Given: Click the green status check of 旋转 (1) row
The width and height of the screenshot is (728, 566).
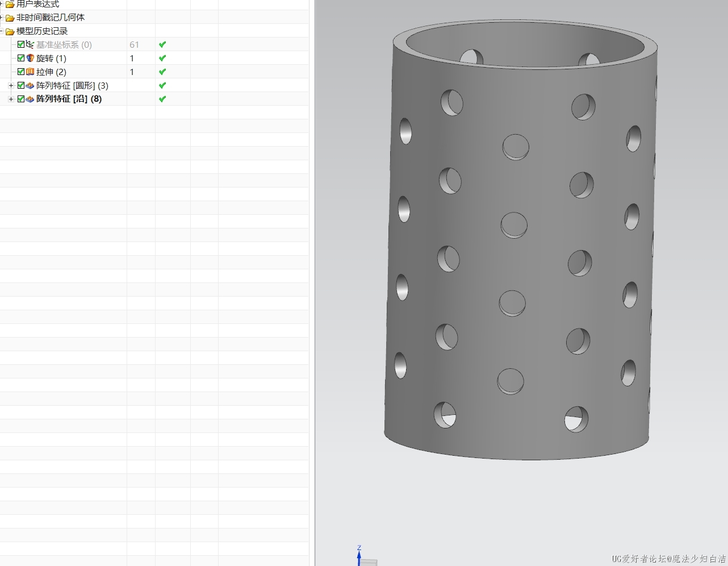Looking at the screenshot, I should coord(162,58).
